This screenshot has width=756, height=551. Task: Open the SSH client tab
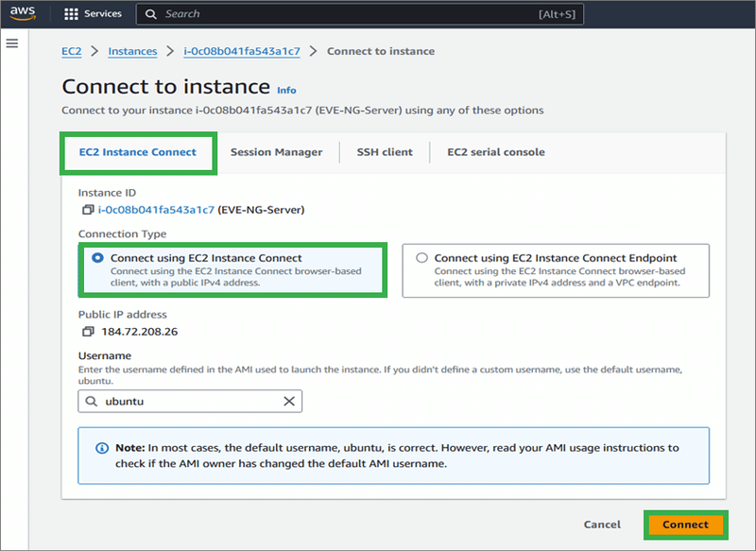[x=385, y=152]
